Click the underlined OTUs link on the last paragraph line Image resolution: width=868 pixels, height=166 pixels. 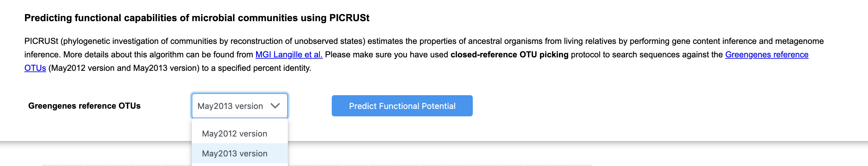tap(35, 68)
